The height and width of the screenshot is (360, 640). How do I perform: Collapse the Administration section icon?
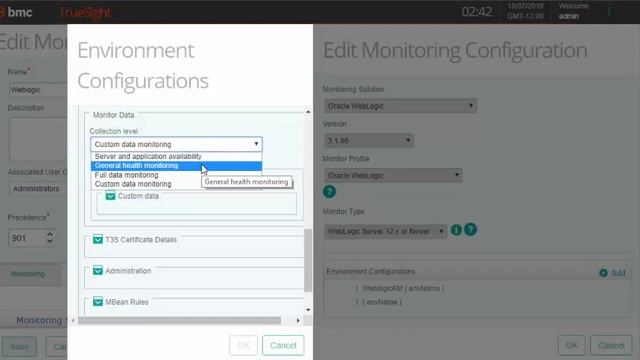click(x=98, y=271)
